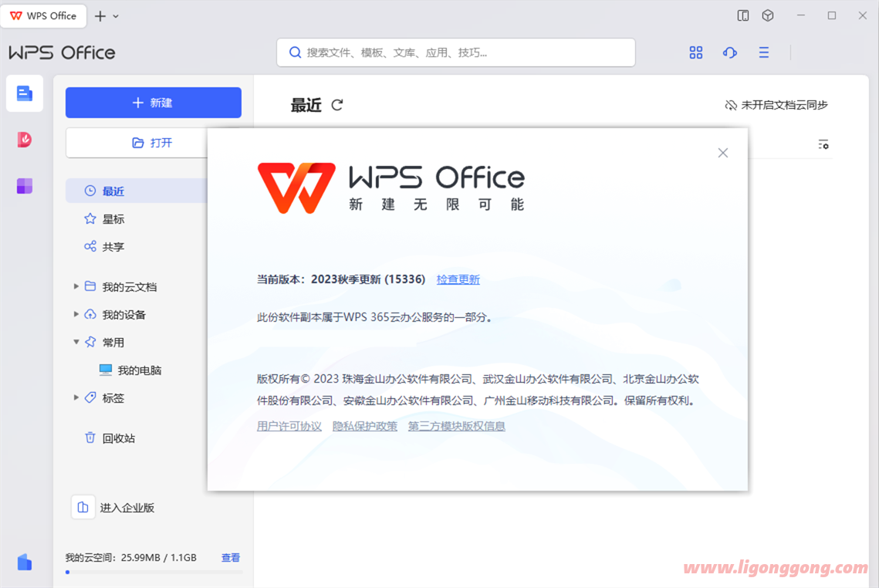879x588 pixels.
Task: Click the trash can icon for 回收站
Action: [90, 438]
